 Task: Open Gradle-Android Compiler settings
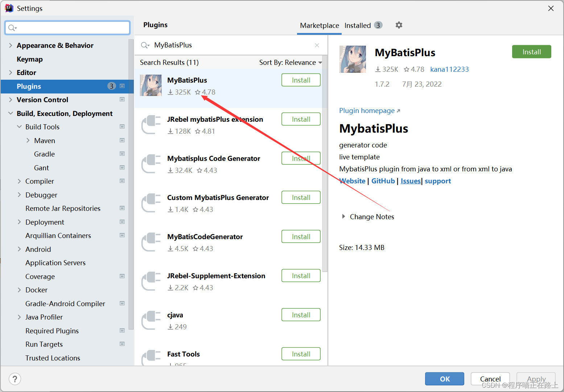65,304
